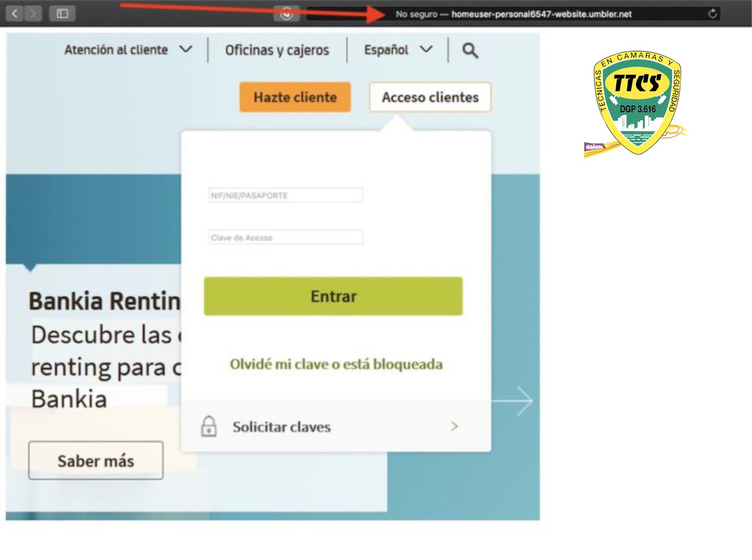
Task: Click the Hazte cliente button
Action: (295, 97)
